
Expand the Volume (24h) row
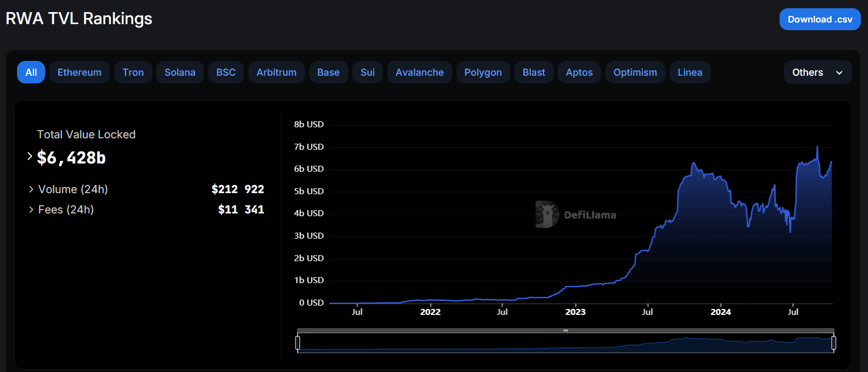coord(31,189)
